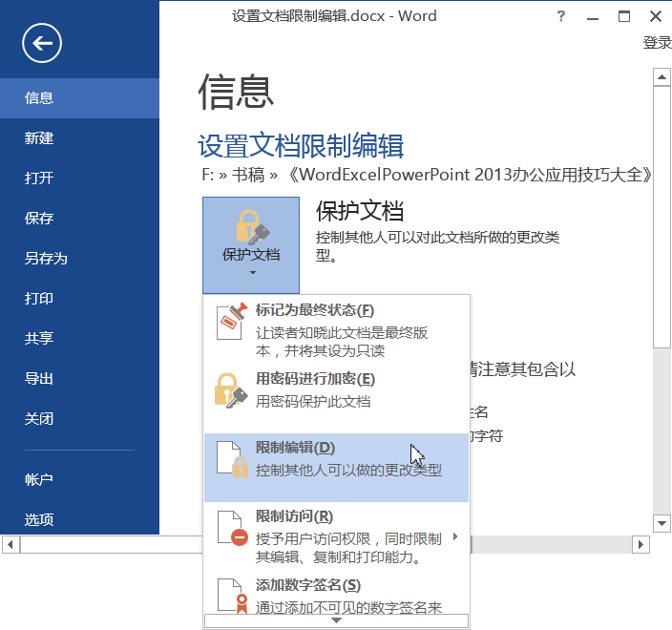This screenshot has height=630, width=672.
Task: Click the vertical scrollbar thumb
Action: 661,218
